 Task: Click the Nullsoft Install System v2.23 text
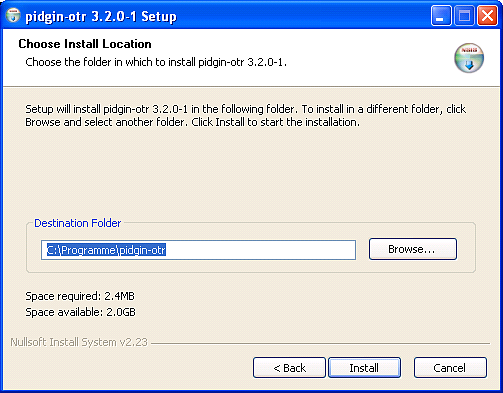pyautogui.click(x=79, y=342)
